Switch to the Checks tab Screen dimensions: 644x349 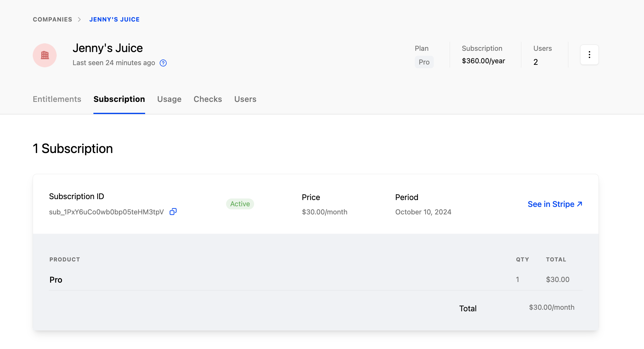(208, 99)
